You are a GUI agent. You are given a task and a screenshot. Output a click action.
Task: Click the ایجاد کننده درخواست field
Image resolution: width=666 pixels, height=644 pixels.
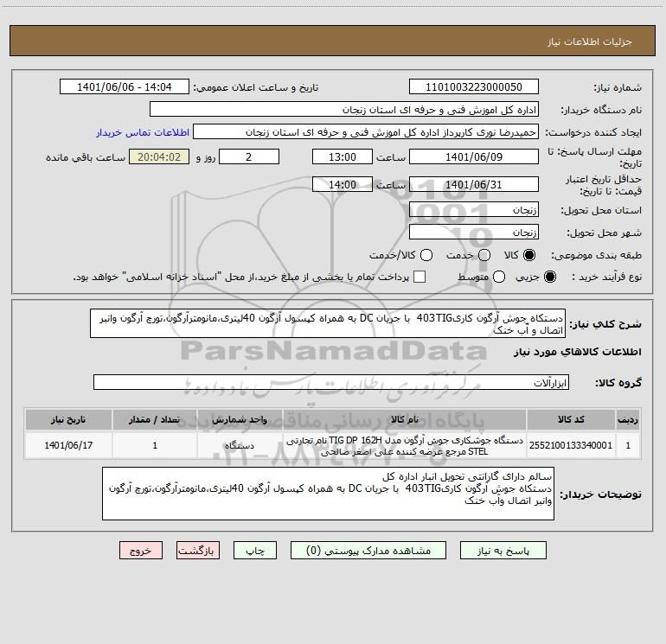(x=366, y=131)
